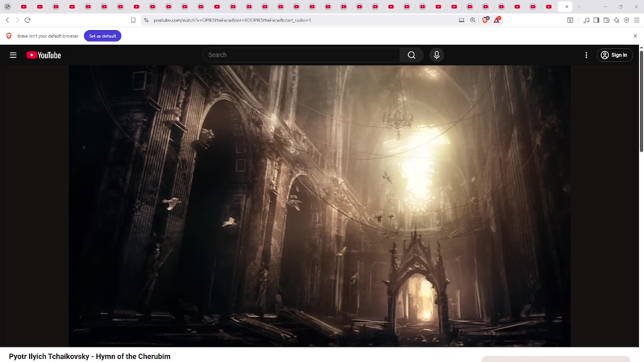Close the active browser tab
The image size is (644, 362).
567,7
